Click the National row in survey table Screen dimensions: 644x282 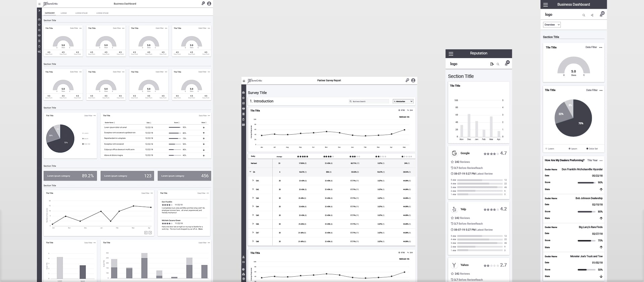[331, 163]
